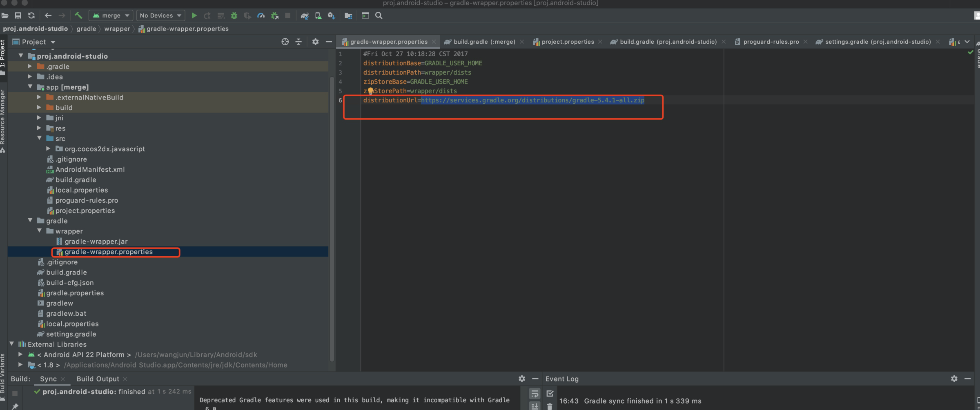Viewport: 980px width, 410px height.
Task: Click the intention lightbulb in editor
Action: 370,91
